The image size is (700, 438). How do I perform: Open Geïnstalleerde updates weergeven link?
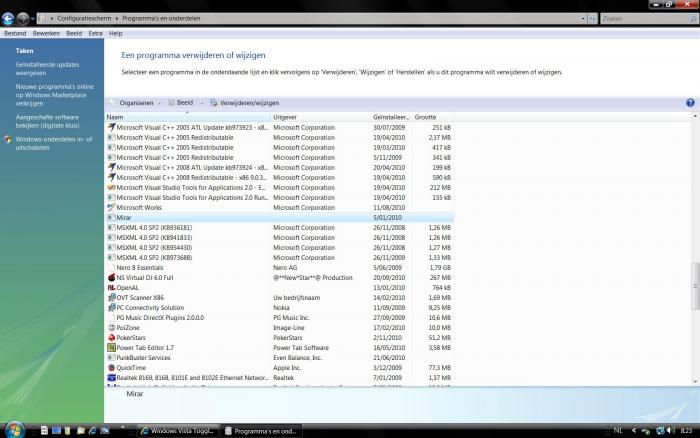(47, 69)
